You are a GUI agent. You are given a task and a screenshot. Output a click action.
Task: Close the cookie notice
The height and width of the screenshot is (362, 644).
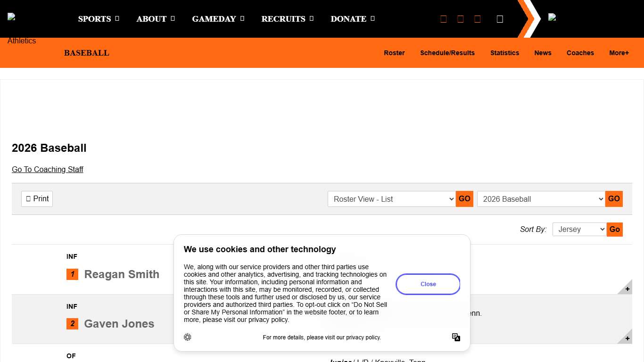tap(428, 284)
